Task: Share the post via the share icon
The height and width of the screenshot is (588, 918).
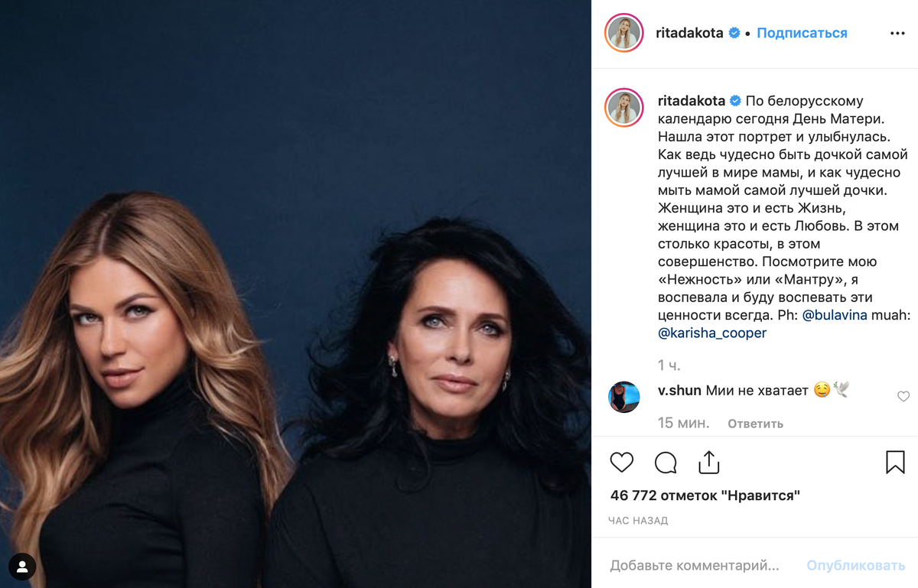Action: point(709,462)
